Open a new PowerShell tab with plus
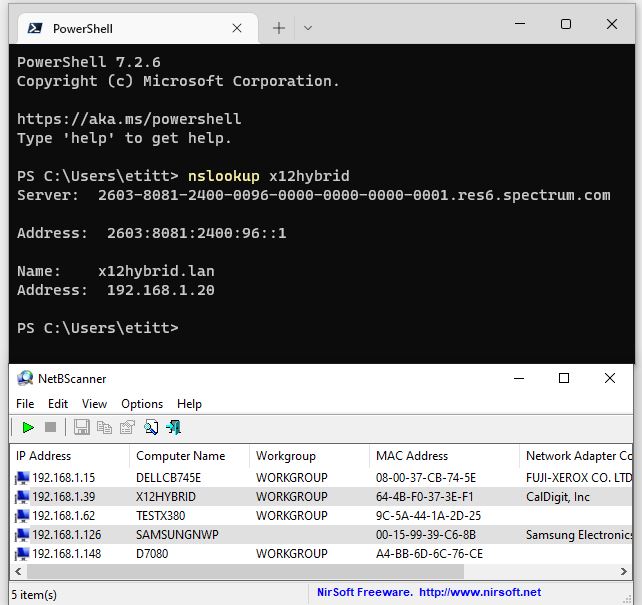The width and height of the screenshot is (642, 605). (279, 28)
